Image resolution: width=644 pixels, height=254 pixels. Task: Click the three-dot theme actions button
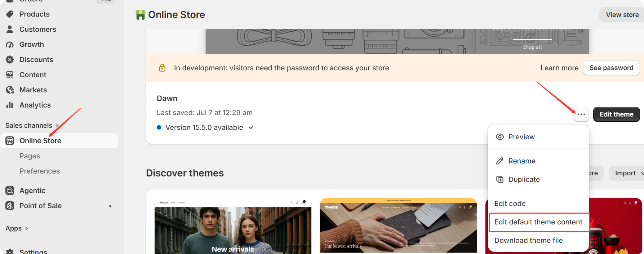pyautogui.click(x=581, y=114)
